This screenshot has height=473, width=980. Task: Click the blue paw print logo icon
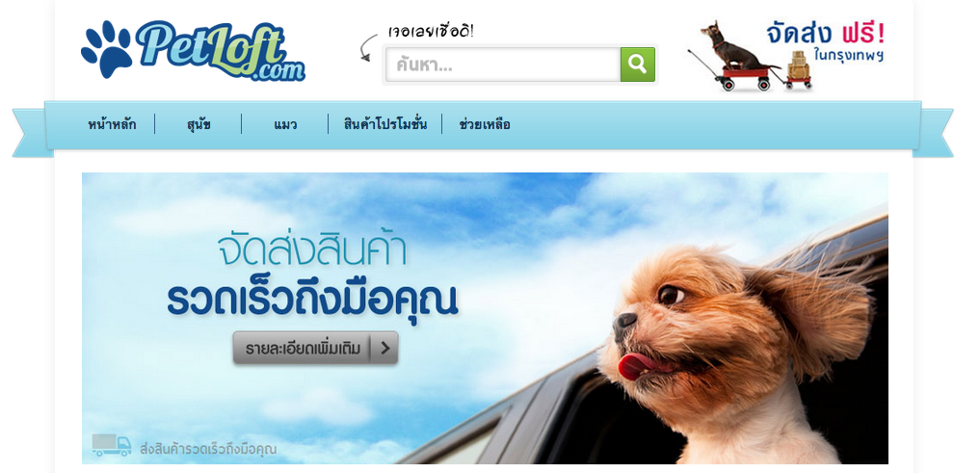107,49
